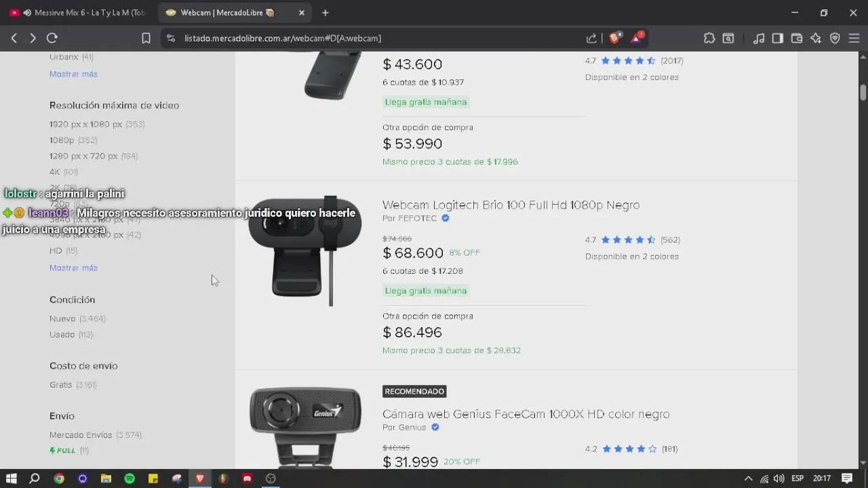Open File Explorer from taskbar
Viewport: 868px width, 488px height.
[106, 479]
